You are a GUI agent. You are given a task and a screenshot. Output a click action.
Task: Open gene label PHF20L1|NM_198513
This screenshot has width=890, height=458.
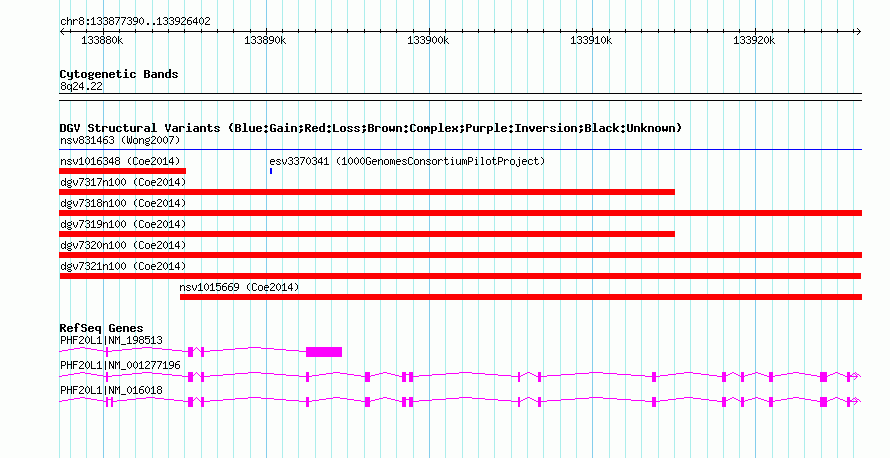[x=111, y=341]
